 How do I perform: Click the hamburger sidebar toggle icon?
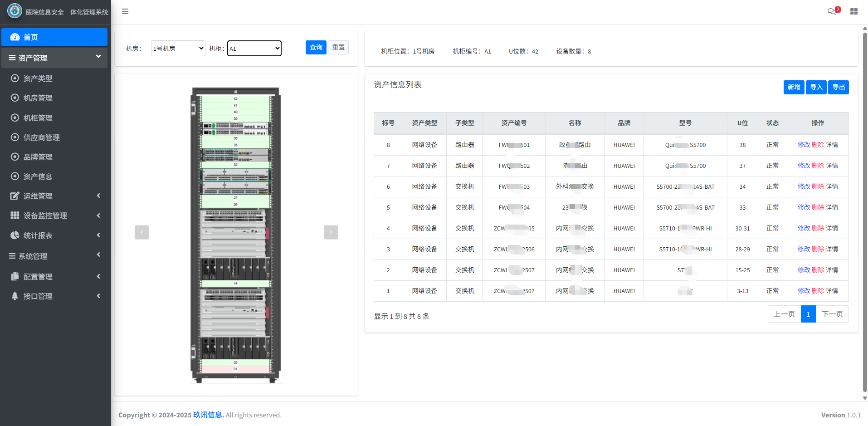[125, 11]
